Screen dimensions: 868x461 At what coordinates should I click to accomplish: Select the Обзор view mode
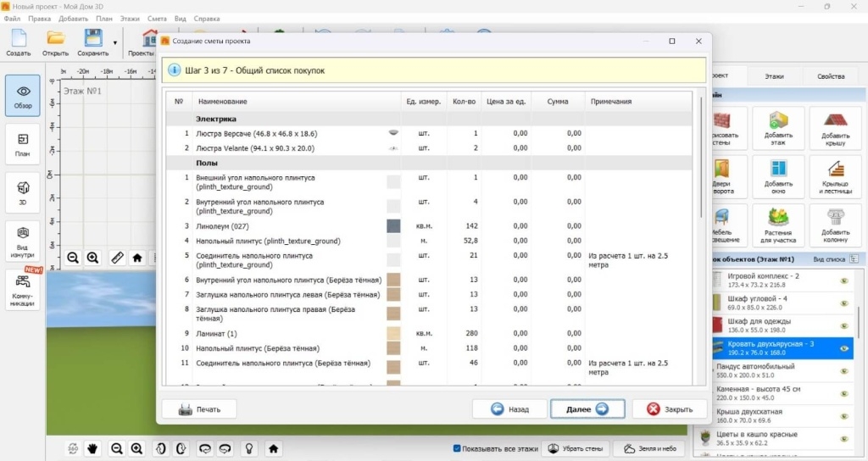pos(23,97)
